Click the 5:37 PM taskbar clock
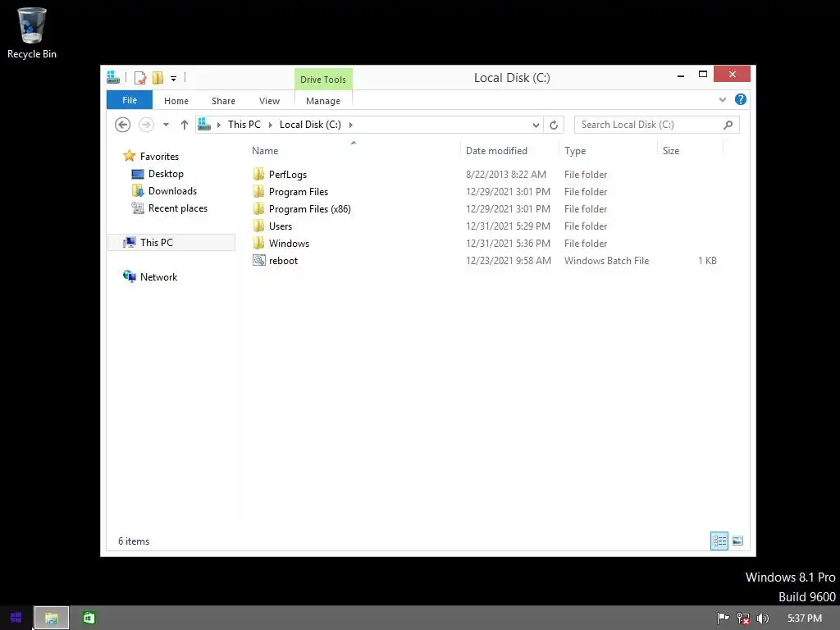Image resolution: width=840 pixels, height=630 pixels. 804,619
